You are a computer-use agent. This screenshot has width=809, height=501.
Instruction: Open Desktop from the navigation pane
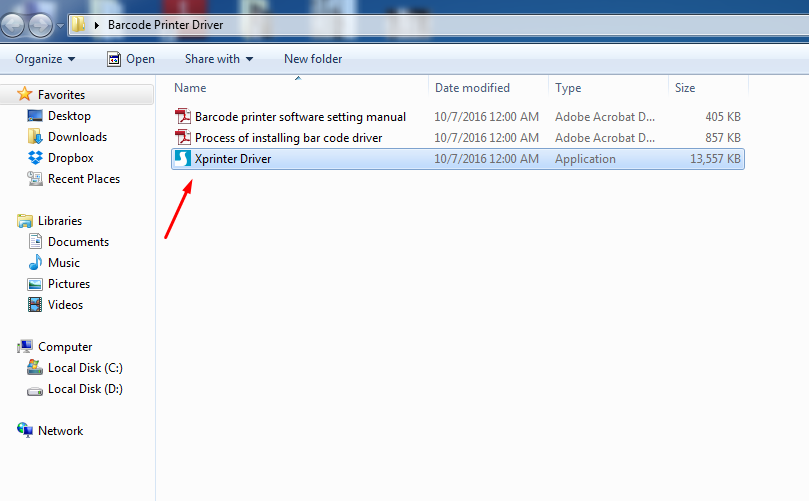coord(69,116)
